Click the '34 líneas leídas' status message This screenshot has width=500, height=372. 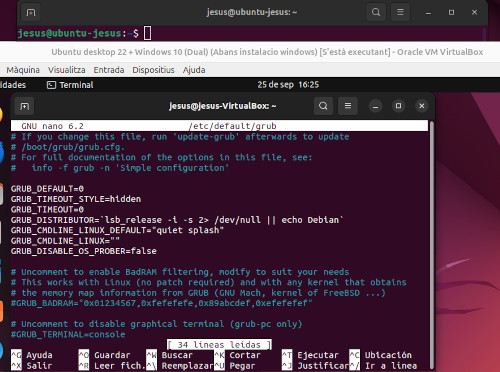tap(219, 345)
